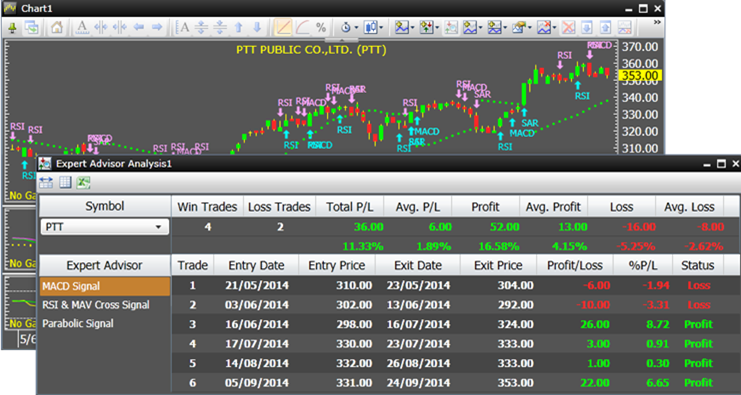Click the Win Trades column header
The image size is (741, 395).
207,206
